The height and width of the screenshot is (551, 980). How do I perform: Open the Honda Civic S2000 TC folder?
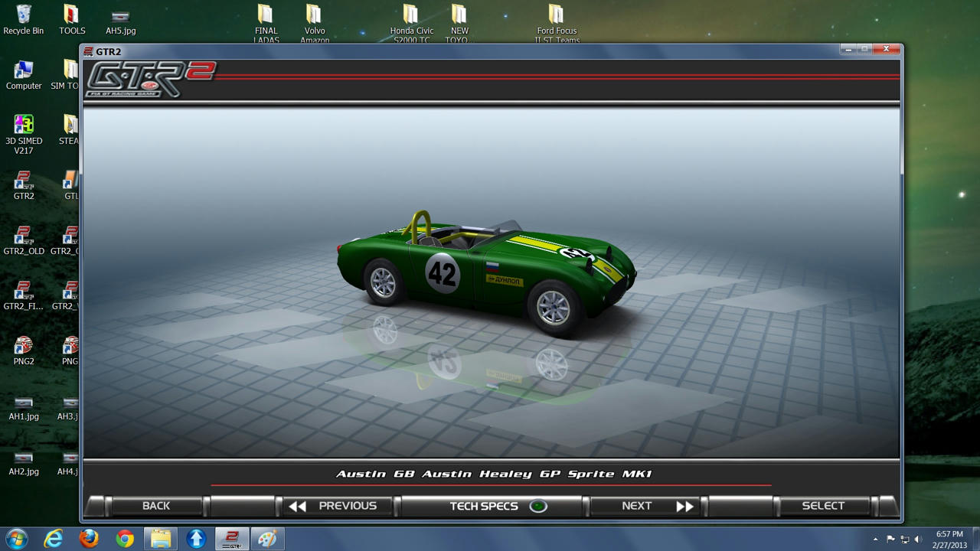point(411,23)
